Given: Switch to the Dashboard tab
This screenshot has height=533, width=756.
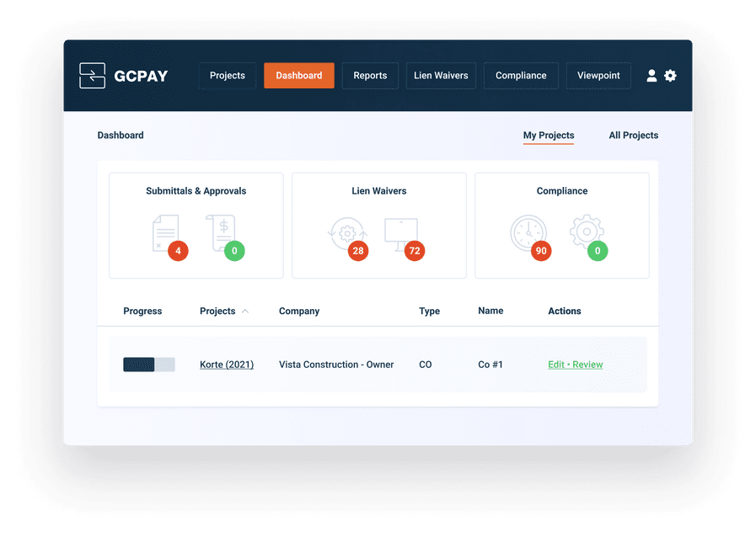Looking at the screenshot, I should tap(298, 75).
